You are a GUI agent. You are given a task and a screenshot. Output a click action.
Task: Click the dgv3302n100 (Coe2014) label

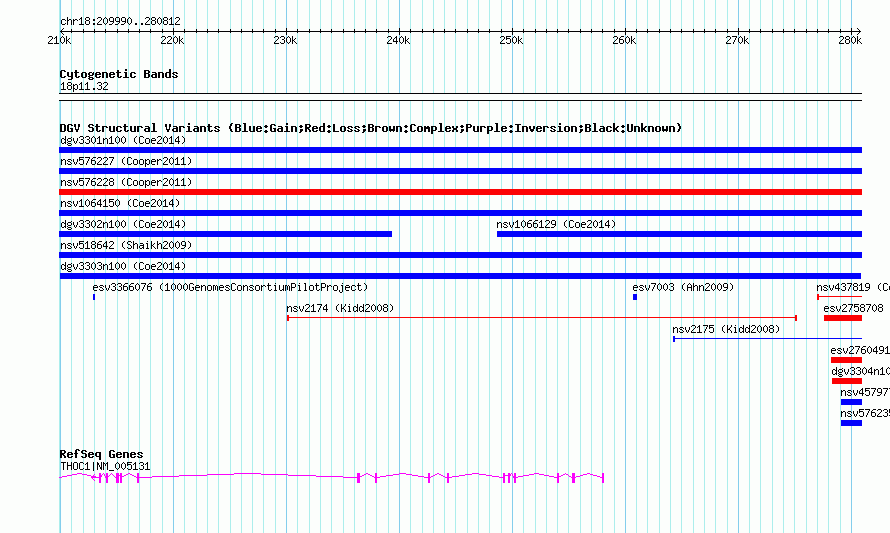pyautogui.click(x=123, y=224)
